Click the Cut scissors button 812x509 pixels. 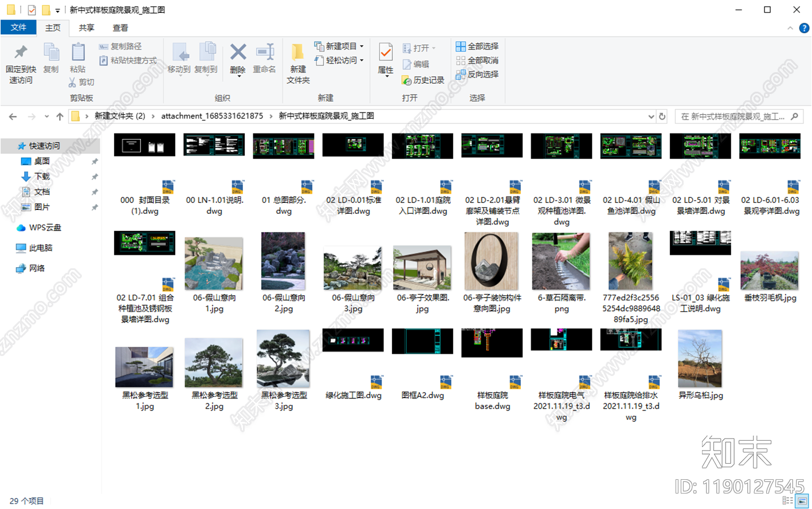pyautogui.click(x=82, y=83)
